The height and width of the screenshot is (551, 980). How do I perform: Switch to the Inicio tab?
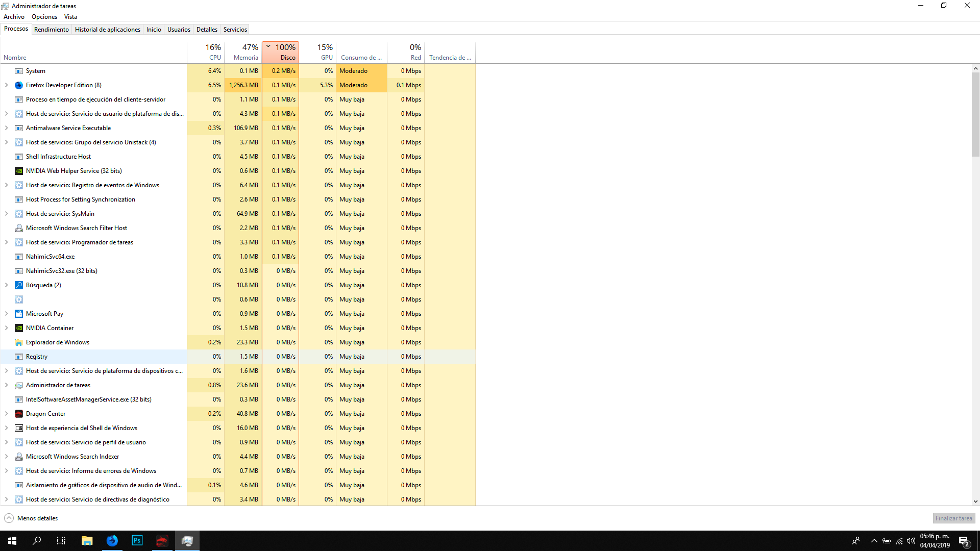(154, 30)
